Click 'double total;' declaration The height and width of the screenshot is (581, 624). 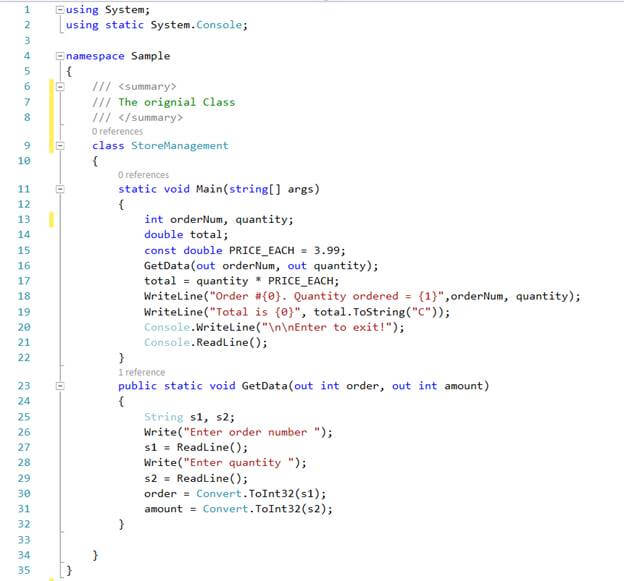(186, 234)
